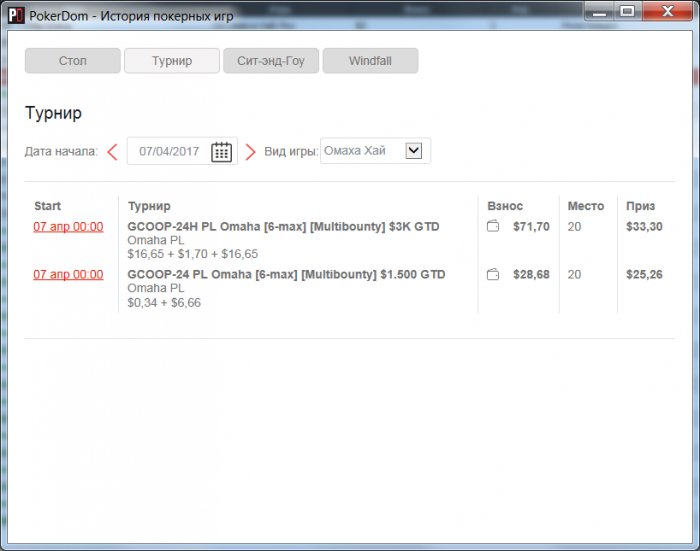The width and height of the screenshot is (700, 551).
Task: Select GCOOP-24 PL Omaha $1.500 GTD title
Action: (x=286, y=274)
